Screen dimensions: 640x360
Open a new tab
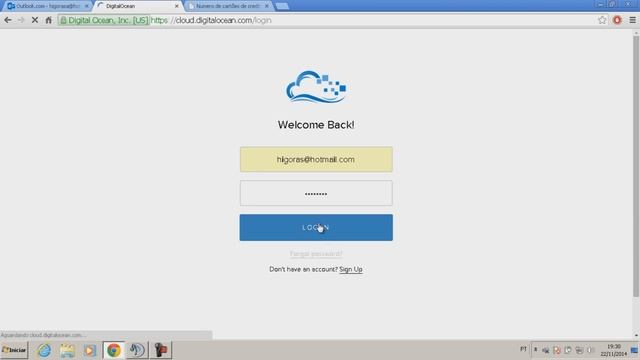[x=282, y=6]
